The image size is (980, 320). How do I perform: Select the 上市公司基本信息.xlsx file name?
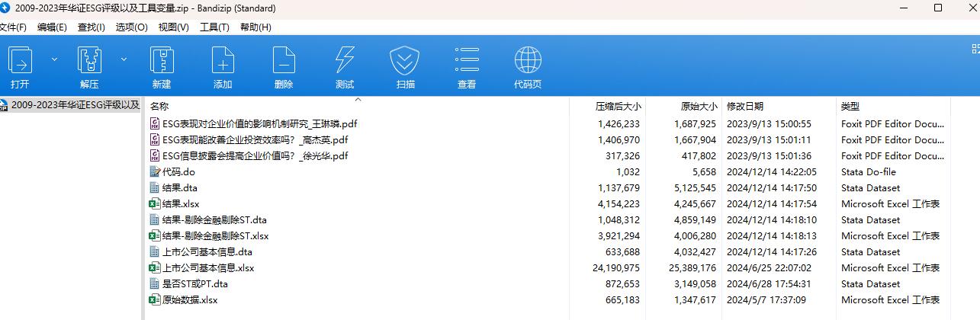tap(208, 267)
